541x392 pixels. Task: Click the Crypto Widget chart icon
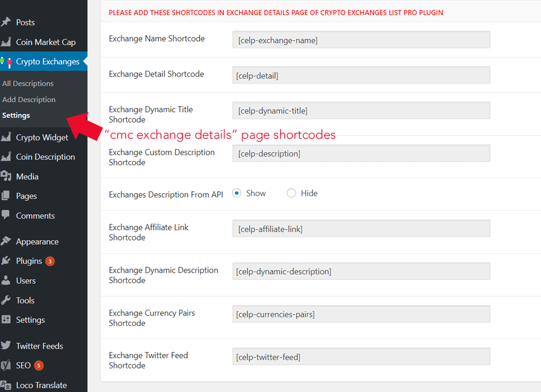[x=6, y=138]
